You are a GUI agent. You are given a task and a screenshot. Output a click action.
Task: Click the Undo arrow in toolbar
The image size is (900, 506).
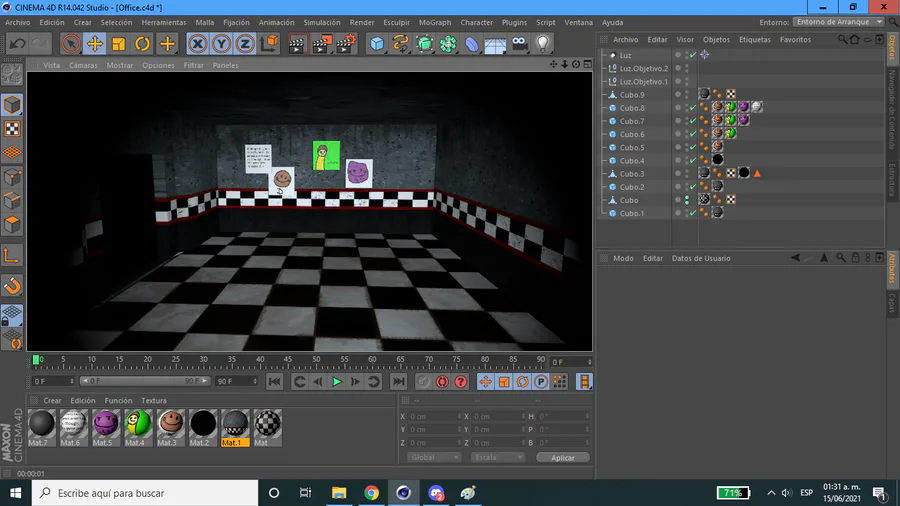coord(18,44)
